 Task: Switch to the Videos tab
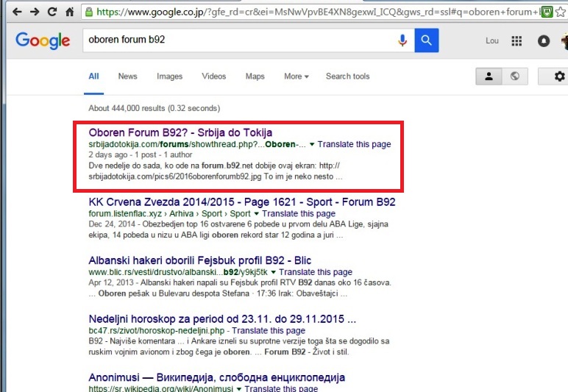coord(213,76)
